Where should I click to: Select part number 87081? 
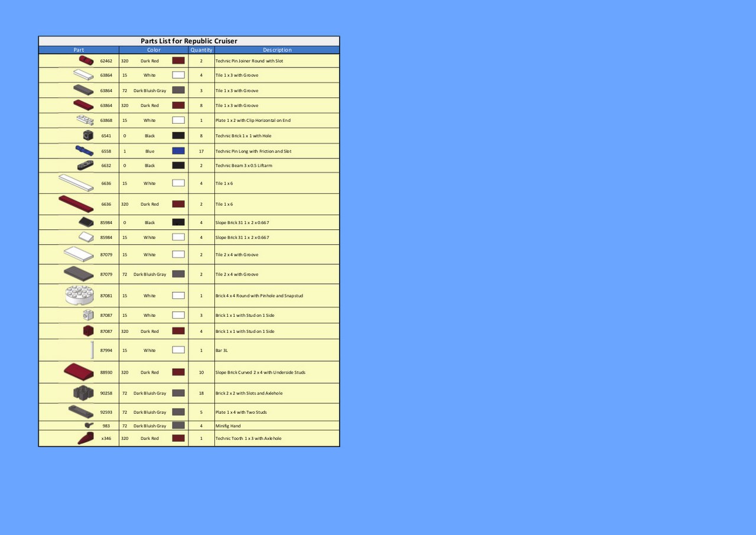(106, 295)
